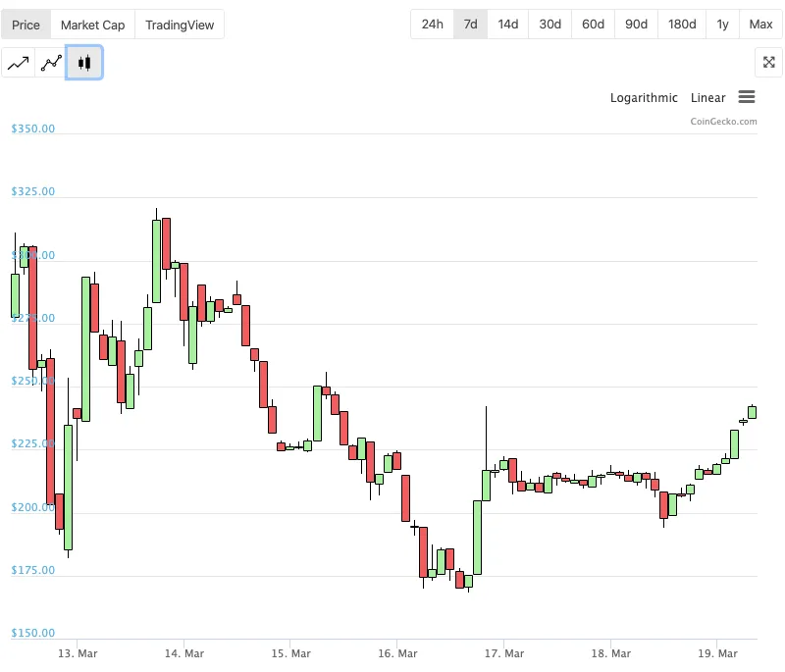Show the 1y price range
The height and width of the screenshot is (672, 785).
pos(722,24)
